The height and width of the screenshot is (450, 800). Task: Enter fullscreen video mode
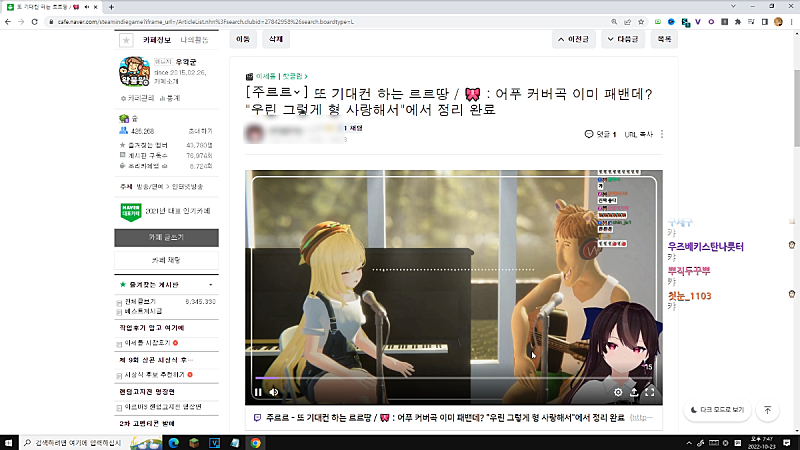[x=649, y=392]
